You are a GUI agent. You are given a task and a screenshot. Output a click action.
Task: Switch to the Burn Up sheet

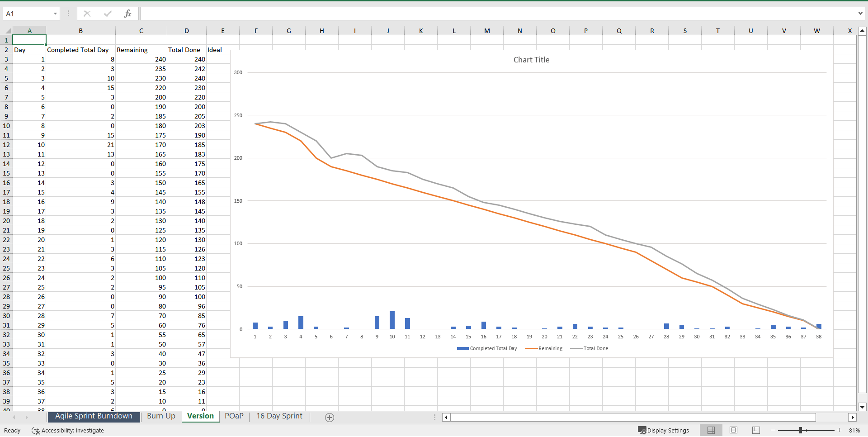(161, 416)
